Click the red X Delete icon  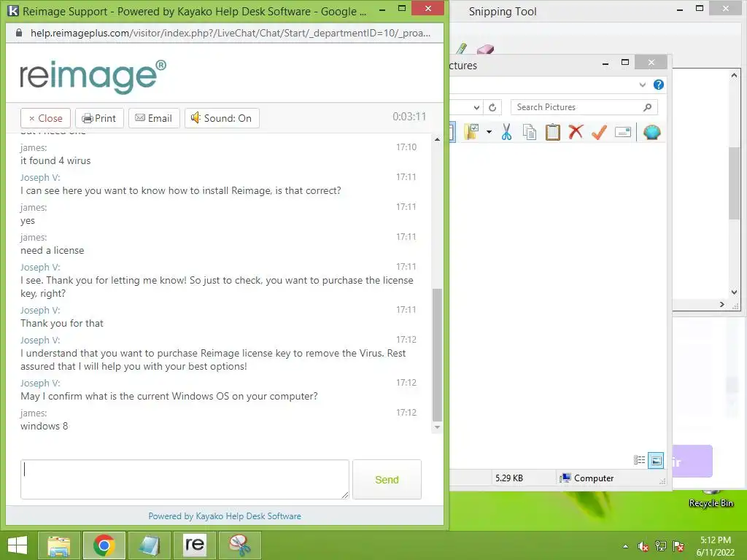576,131
